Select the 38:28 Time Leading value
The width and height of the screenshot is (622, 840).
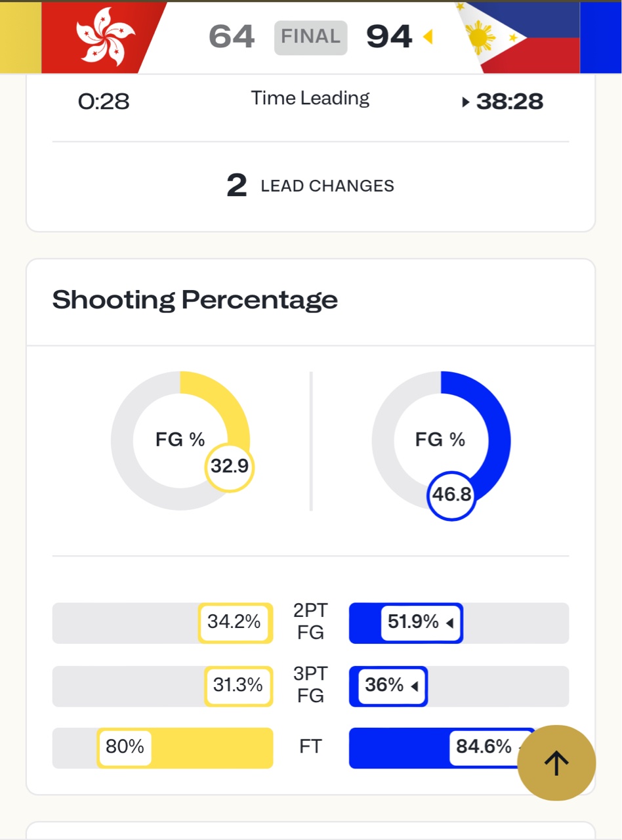[509, 102]
